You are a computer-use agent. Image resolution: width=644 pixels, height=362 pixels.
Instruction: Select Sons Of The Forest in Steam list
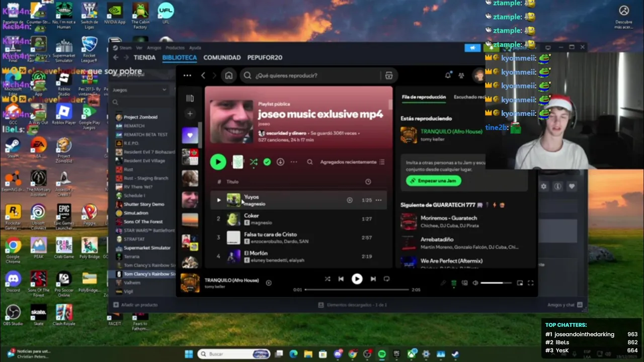tap(143, 222)
